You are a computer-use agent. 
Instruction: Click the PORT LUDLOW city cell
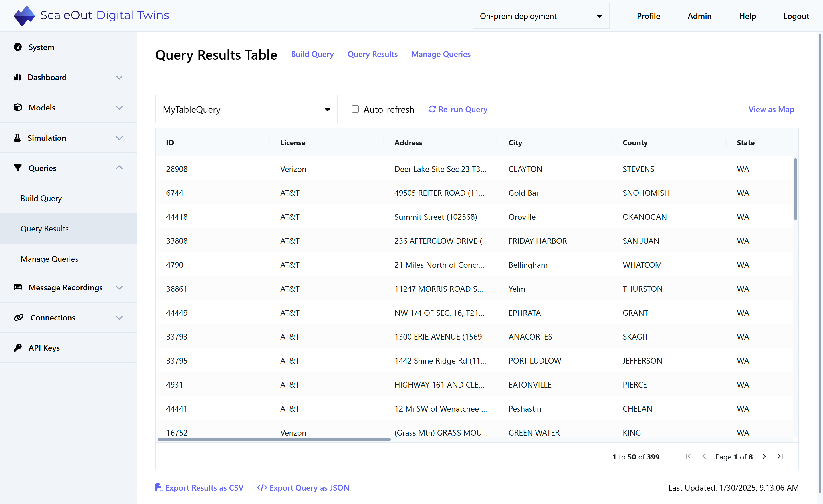pos(535,361)
